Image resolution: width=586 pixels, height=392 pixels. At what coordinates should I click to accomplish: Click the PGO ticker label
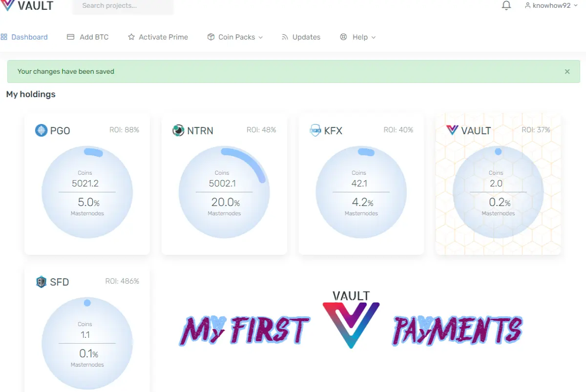pos(60,131)
